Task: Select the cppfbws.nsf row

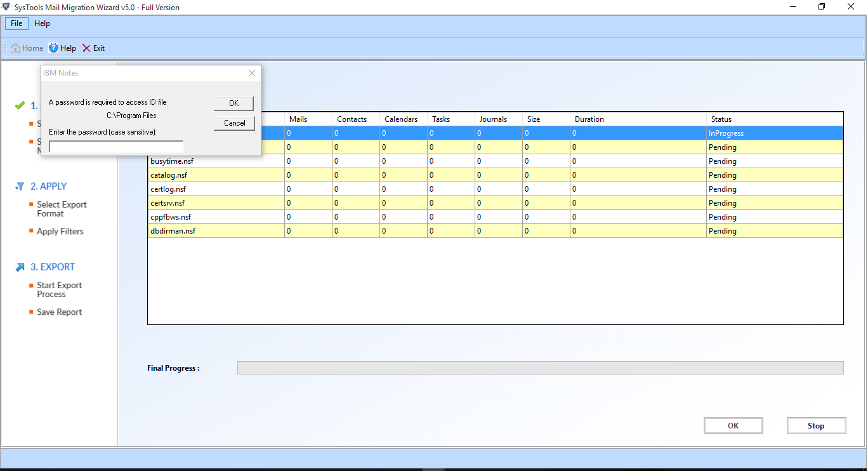Action: [496, 217]
